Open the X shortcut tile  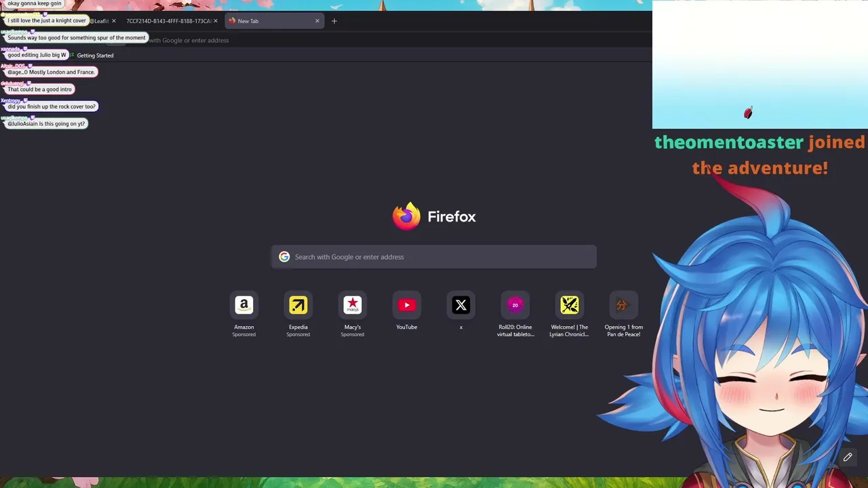point(461,306)
